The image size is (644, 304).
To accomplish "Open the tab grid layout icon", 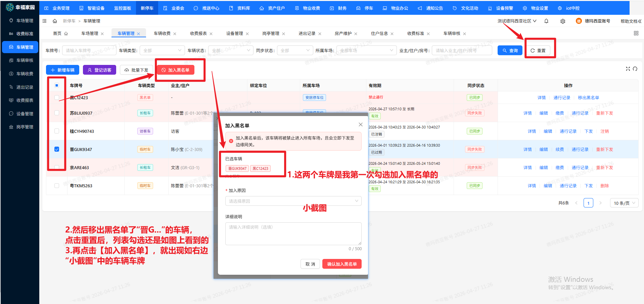I will (x=636, y=33).
